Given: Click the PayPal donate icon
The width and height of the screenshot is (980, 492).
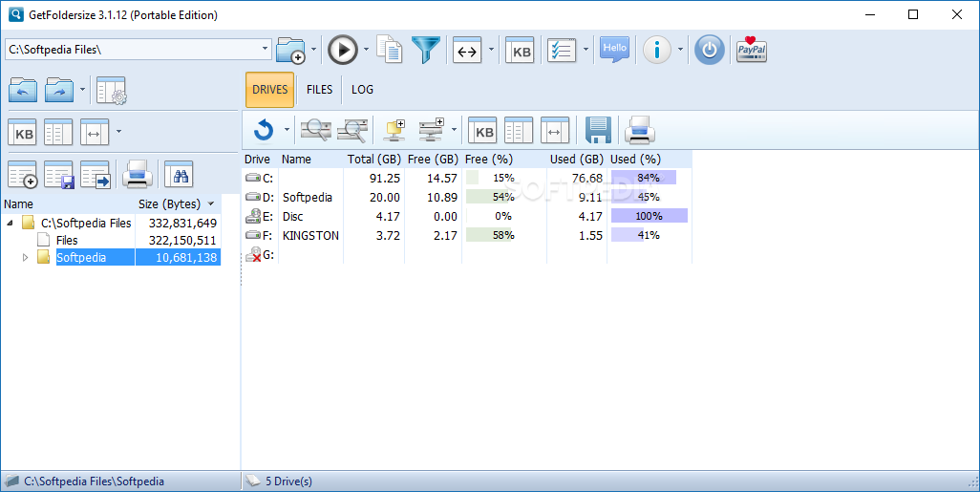Looking at the screenshot, I should pos(752,50).
